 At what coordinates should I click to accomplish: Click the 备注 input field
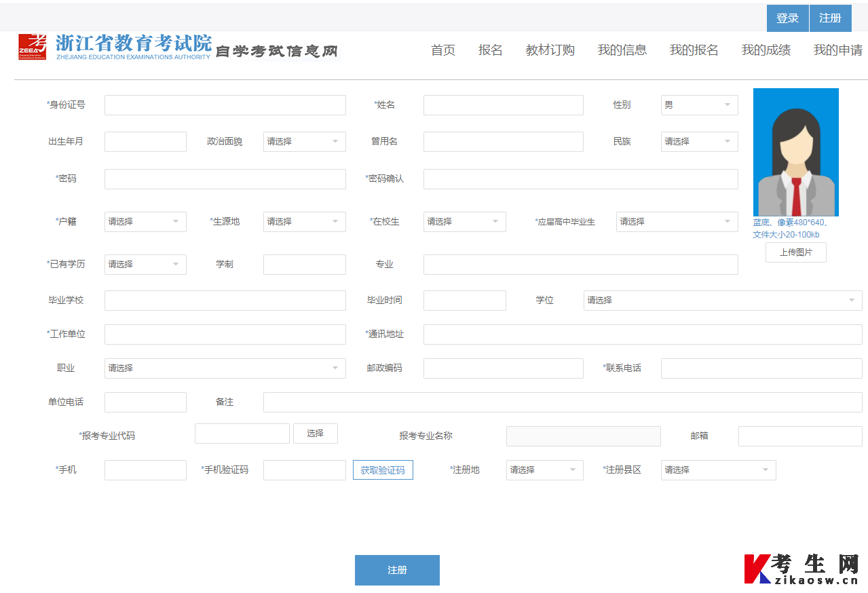pos(563,402)
